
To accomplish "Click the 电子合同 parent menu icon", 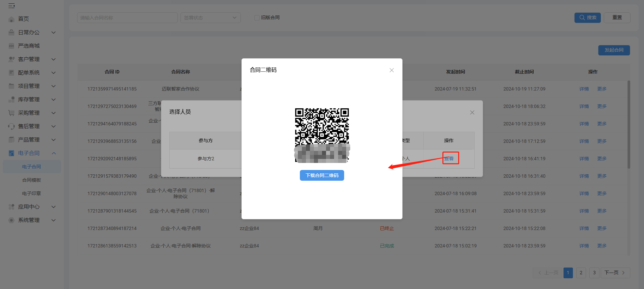I will pos(11,153).
